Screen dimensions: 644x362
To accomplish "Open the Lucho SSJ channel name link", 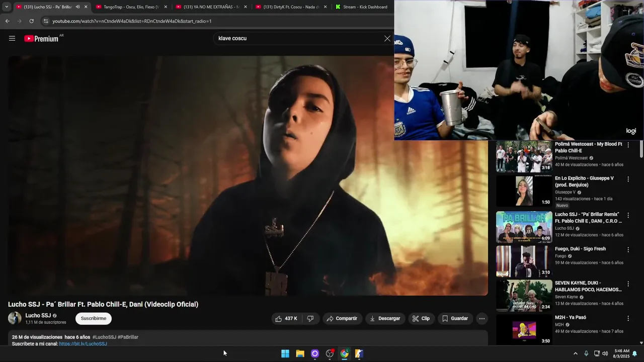I will pyautogui.click(x=38, y=316).
